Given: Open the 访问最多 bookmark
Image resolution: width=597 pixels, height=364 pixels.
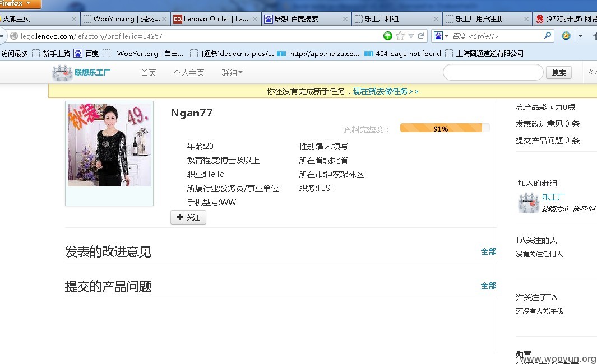Looking at the screenshot, I should (x=15, y=54).
